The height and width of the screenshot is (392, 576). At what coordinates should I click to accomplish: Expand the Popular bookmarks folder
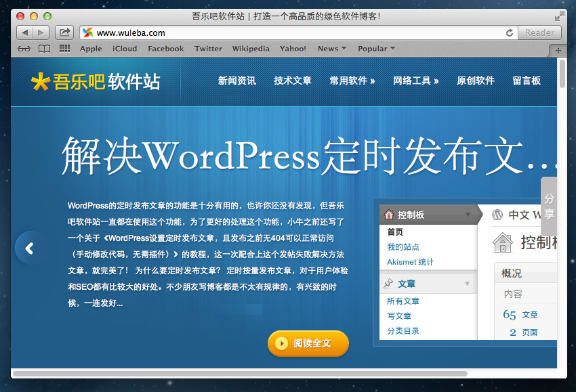[x=377, y=49]
